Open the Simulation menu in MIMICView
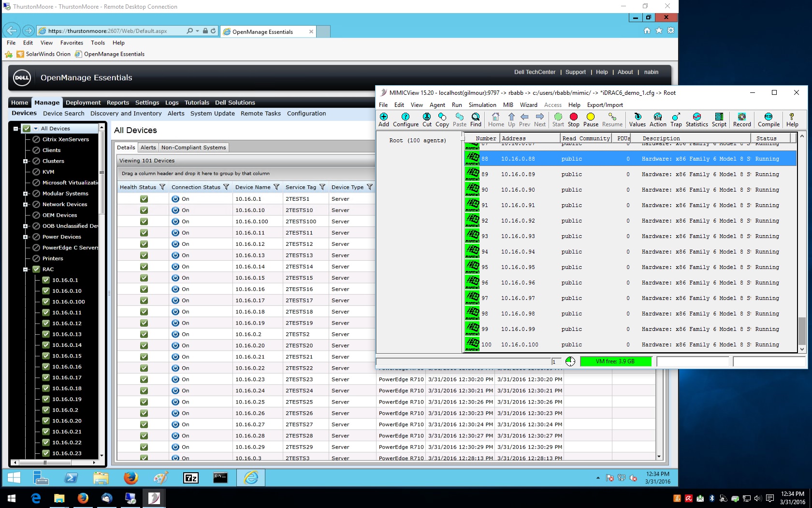The height and width of the screenshot is (508, 812). coord(482,105)
